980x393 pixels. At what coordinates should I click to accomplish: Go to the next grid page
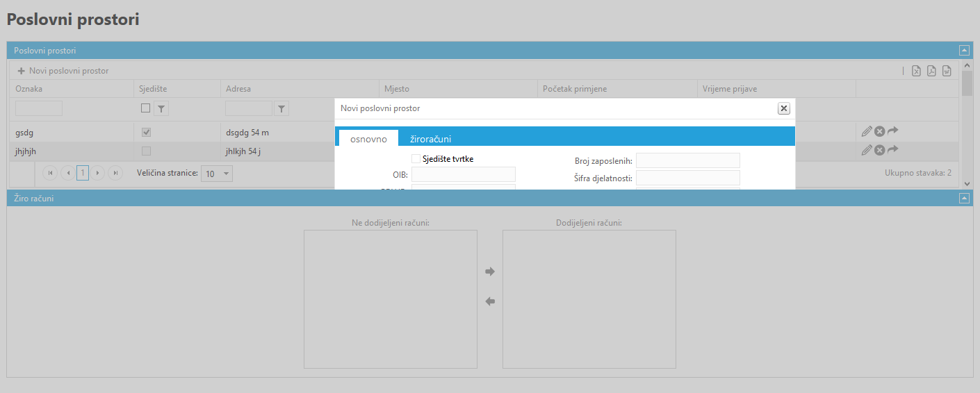(x=99, y=173)
